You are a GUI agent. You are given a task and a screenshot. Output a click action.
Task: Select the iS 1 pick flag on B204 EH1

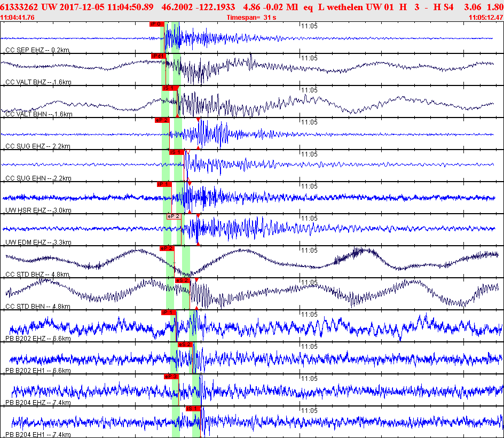tap(193, 409)
